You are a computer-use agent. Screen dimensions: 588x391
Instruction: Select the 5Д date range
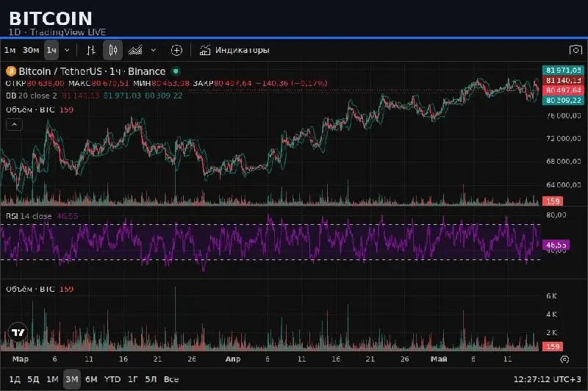click(x=33, y=379)
